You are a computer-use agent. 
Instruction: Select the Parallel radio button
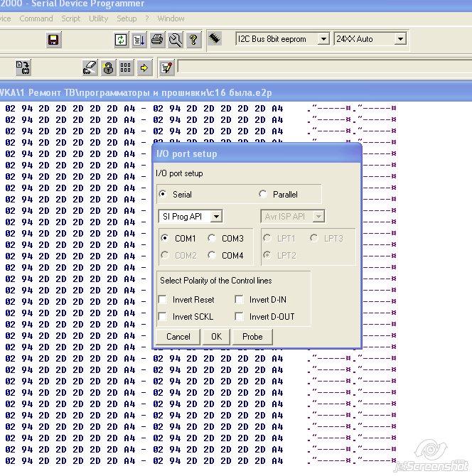tap(263, 194)
